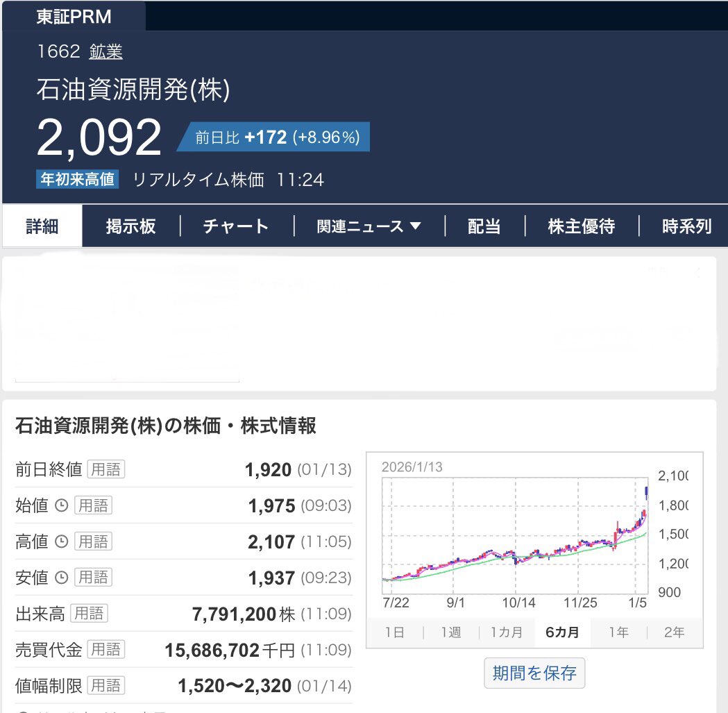Click the 7,791,200 volume value
728x713 pixels.
pyautogui.click(x=235, y=614)
